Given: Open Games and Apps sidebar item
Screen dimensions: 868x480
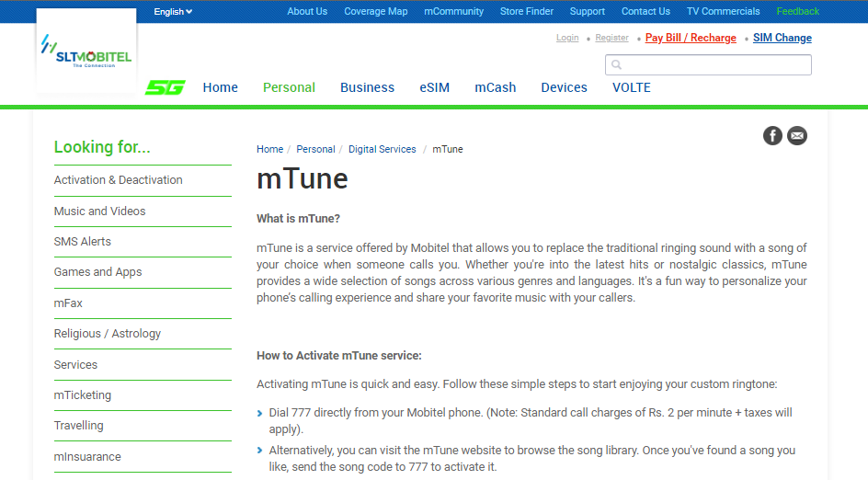Looking at the screenshot, I should (x=98, y=272).
